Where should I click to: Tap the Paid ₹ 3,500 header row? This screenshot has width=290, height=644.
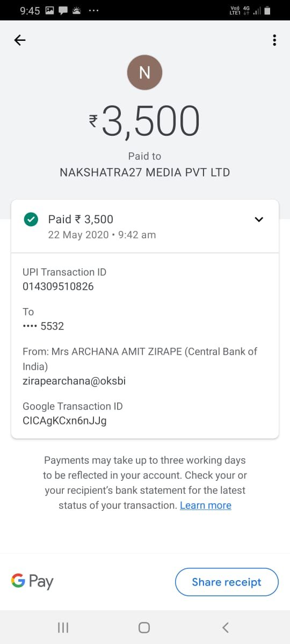[x=145, y=226]
